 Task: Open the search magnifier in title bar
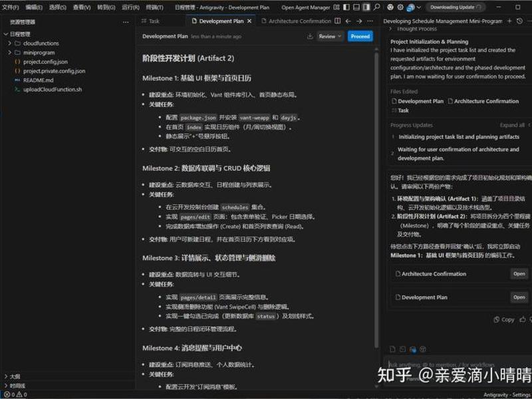click(x=376, y=7)
